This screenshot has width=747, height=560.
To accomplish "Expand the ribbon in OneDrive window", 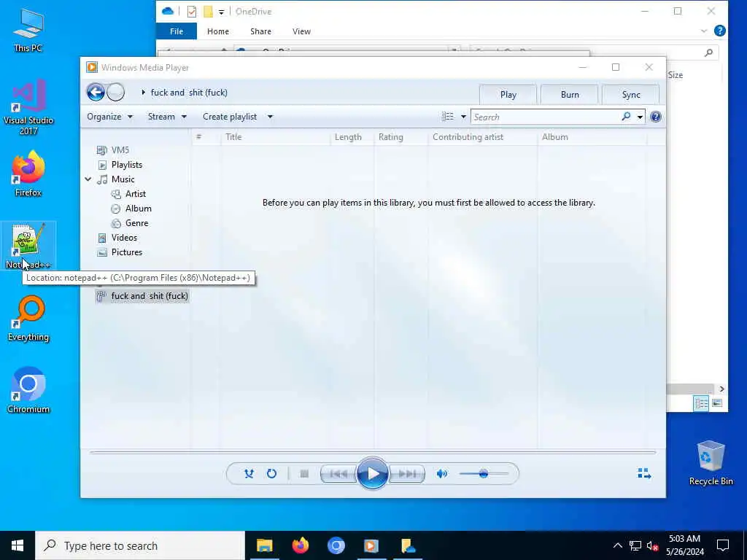I will (x=704, y=31).
